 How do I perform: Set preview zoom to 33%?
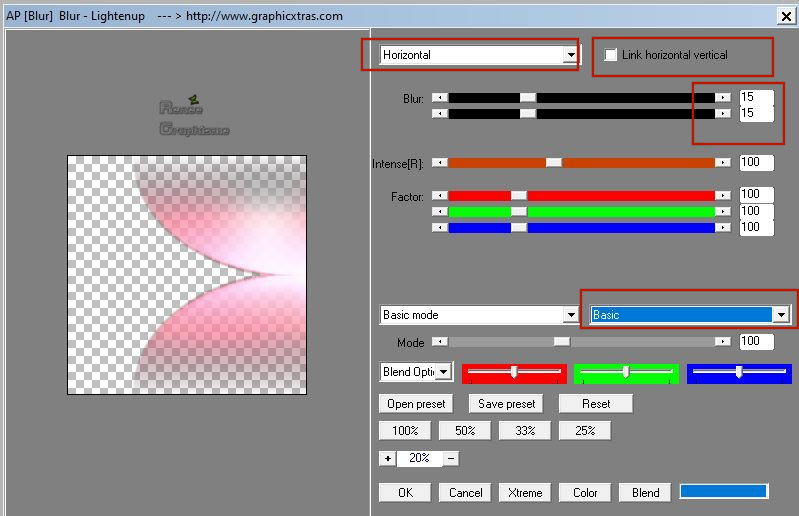[x=525, y=431]
